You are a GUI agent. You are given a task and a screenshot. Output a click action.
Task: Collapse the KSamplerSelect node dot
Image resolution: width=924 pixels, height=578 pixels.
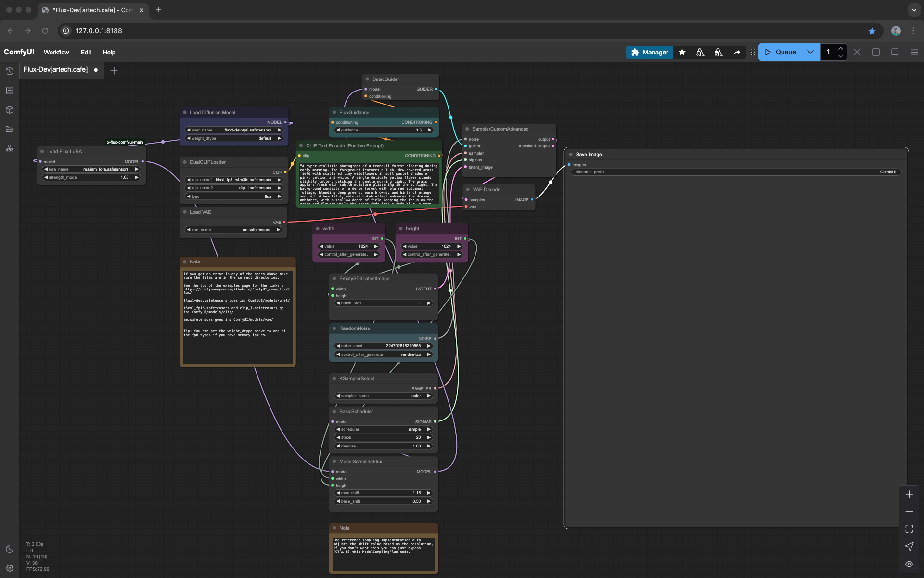point(334,379)
